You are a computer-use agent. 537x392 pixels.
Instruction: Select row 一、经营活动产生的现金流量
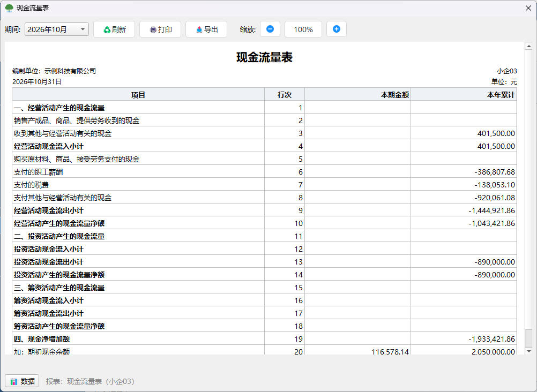pyautogui.click(x=264, y=108)
